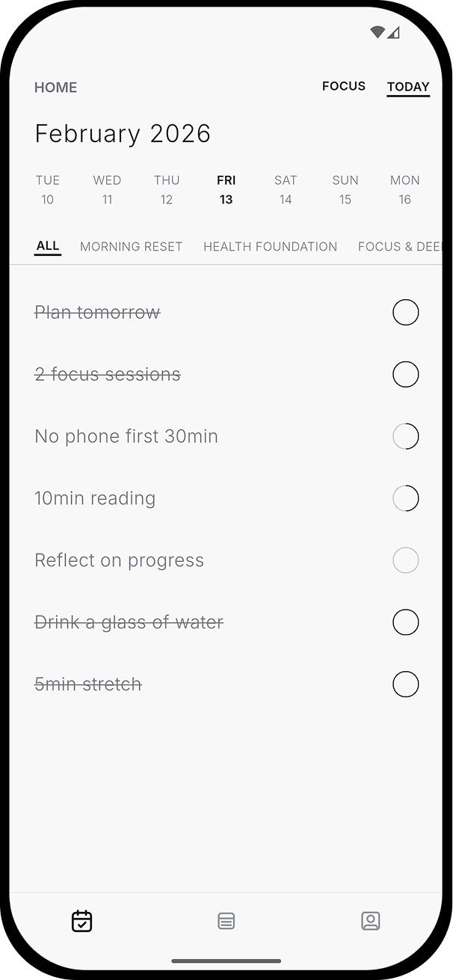The width and height of the screenshot is (453, 980).
Task: Open the profile icon in bottom bar
Action: (x=371, y=921)
